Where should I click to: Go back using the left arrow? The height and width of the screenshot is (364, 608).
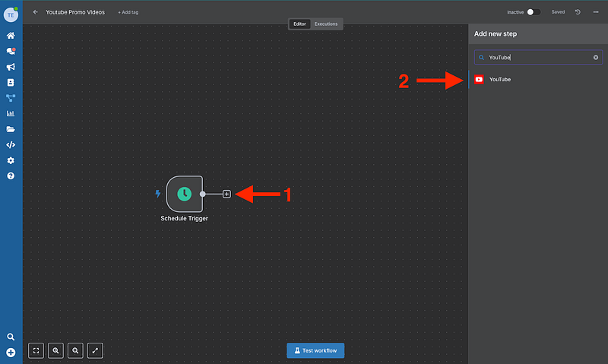[36, 12]
